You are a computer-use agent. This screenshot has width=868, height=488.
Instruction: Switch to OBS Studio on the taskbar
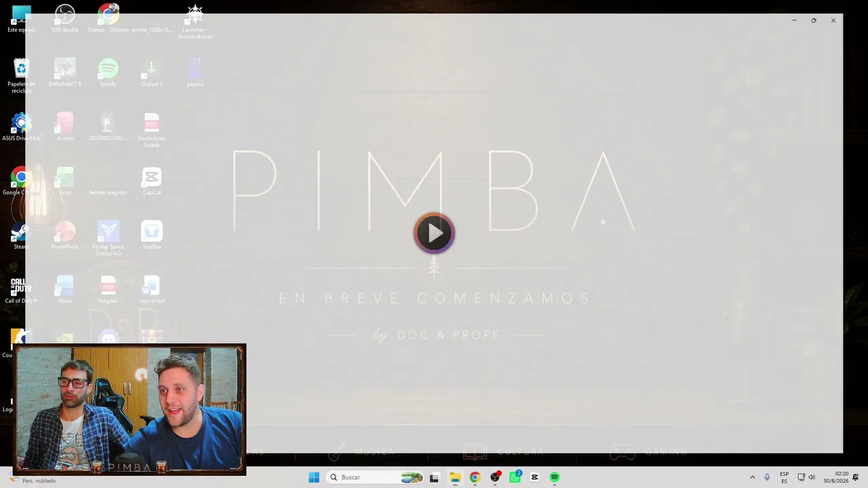pyautogui.click(x=495, y=477)
